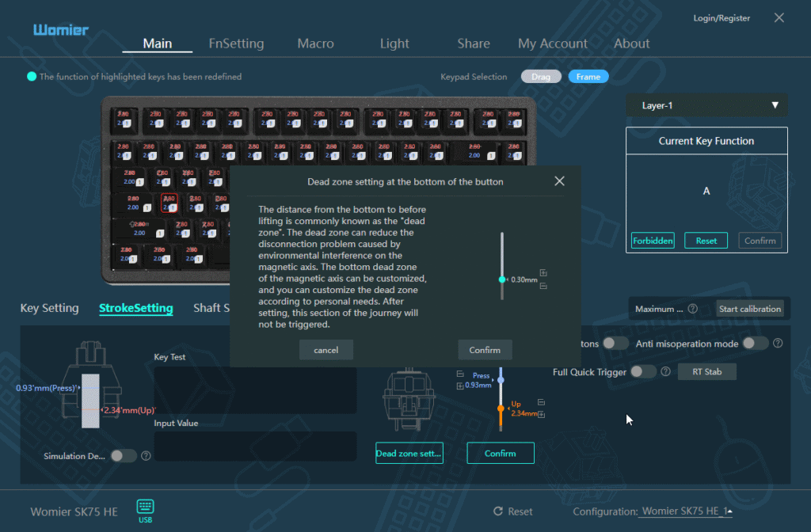Open help for Anti misoperation mode
The height and width of the screenshot is (532, 811).
tap(778, 344)
